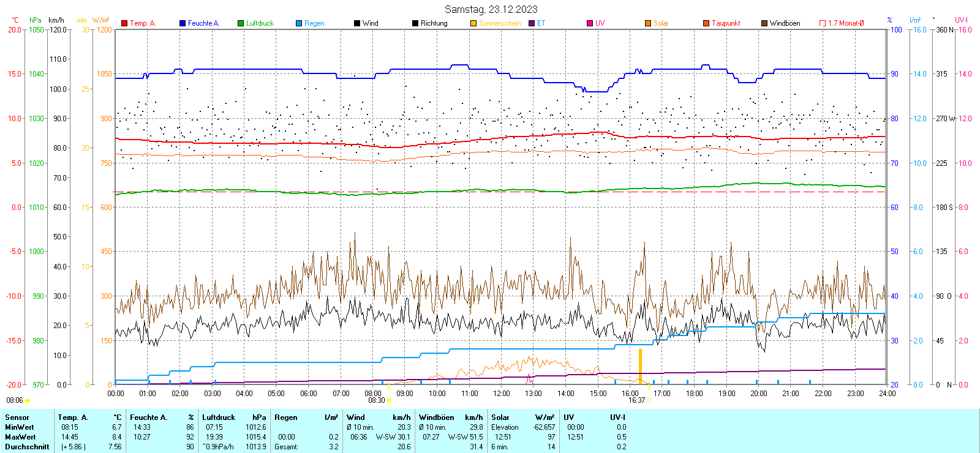
Task: Click the yellow sunshine bar near 16:00
Action: pyautogui.click(x=640, y=366)
